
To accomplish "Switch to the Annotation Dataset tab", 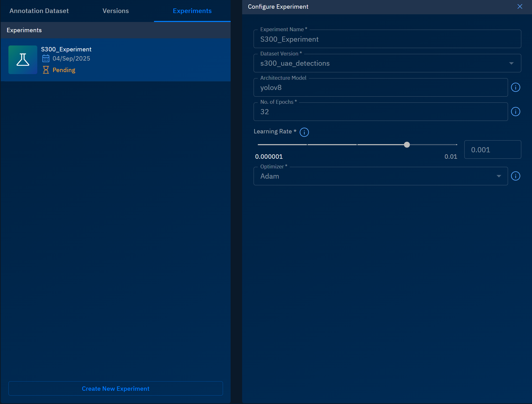I will point(39,11).
